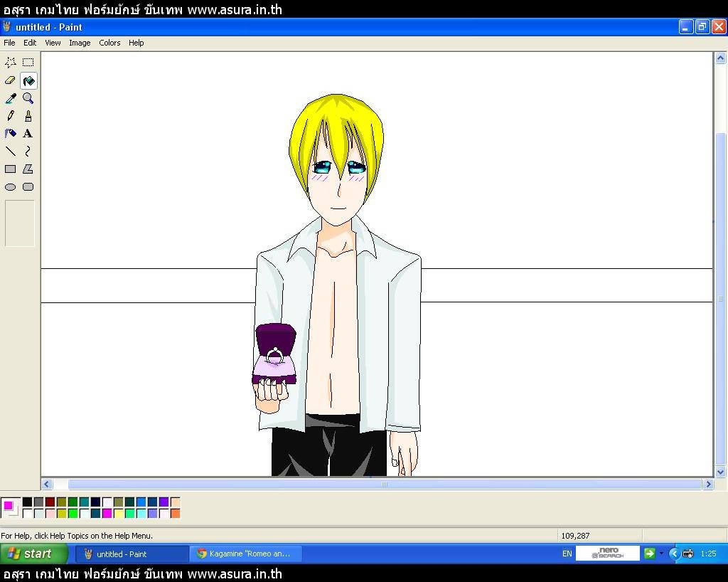Switch to the untitled - Paint taskbar button
The width and height of the screenshot is (728, 582).
pyautogui.click(x=132, y=554)
